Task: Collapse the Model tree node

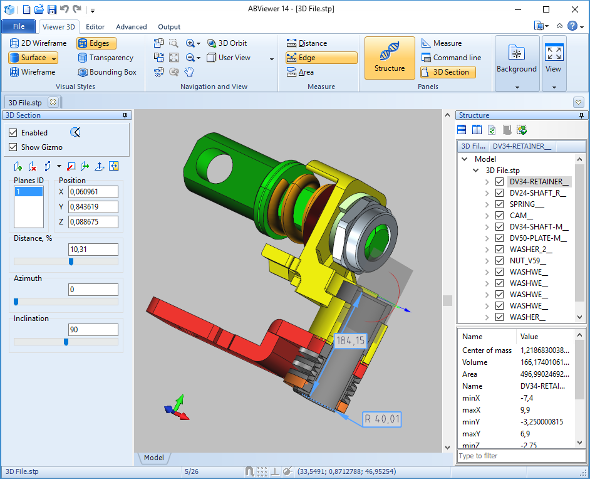Action: pyautogui.click(x=465, y=159)
